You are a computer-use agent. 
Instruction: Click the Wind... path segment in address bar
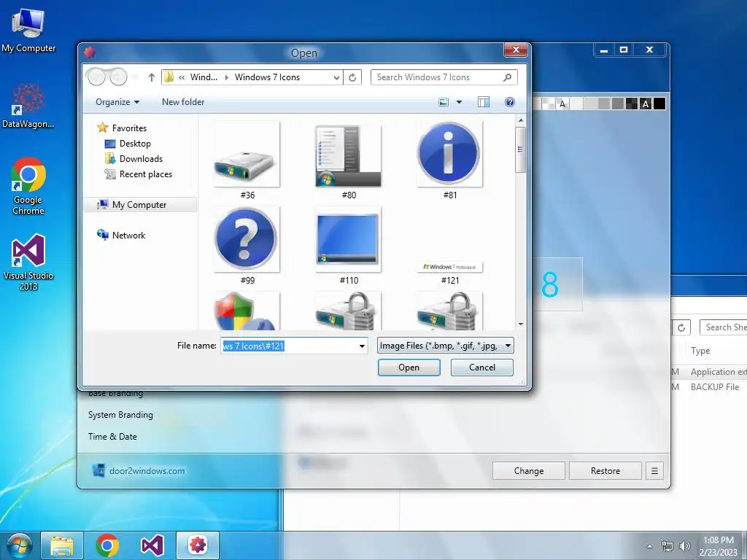click(x=204, y=77)
